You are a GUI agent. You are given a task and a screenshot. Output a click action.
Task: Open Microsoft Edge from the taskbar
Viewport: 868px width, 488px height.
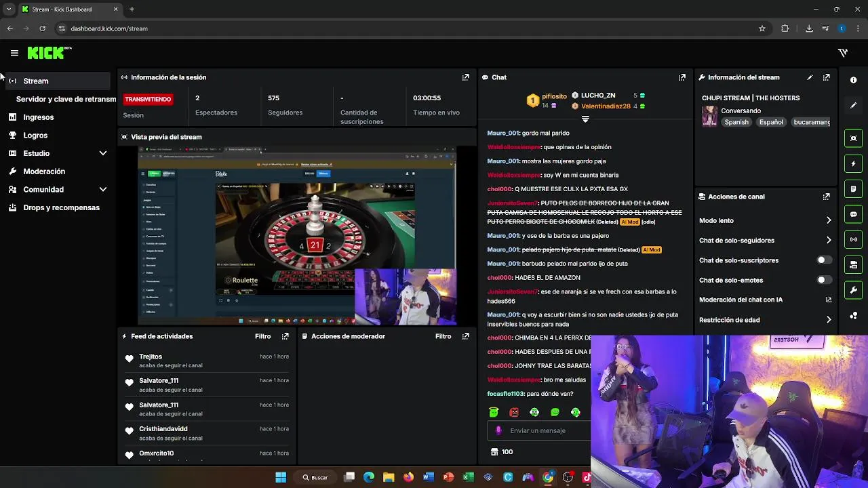[369, 477]
